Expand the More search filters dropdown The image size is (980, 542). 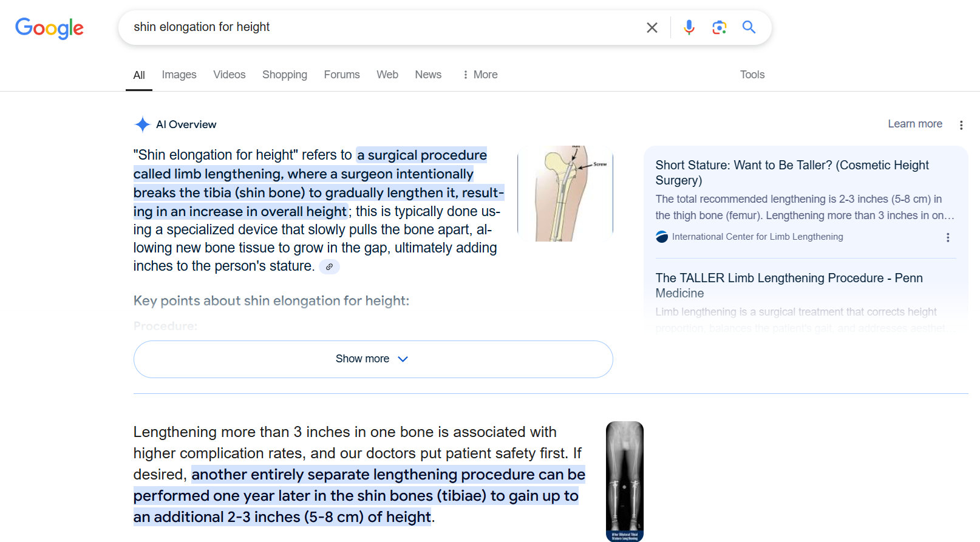coord(480,75)
